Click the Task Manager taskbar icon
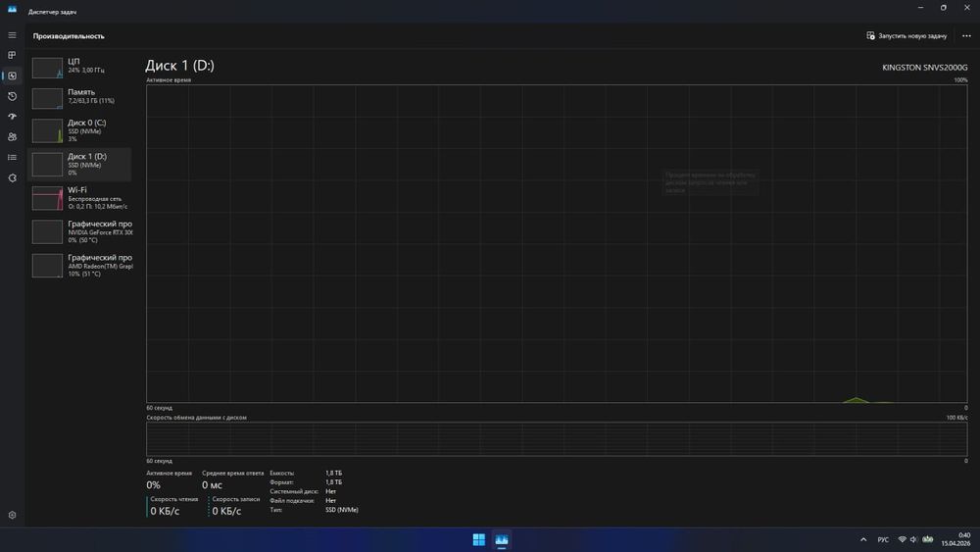Screen dimensions: 980x552 point(501,539)
